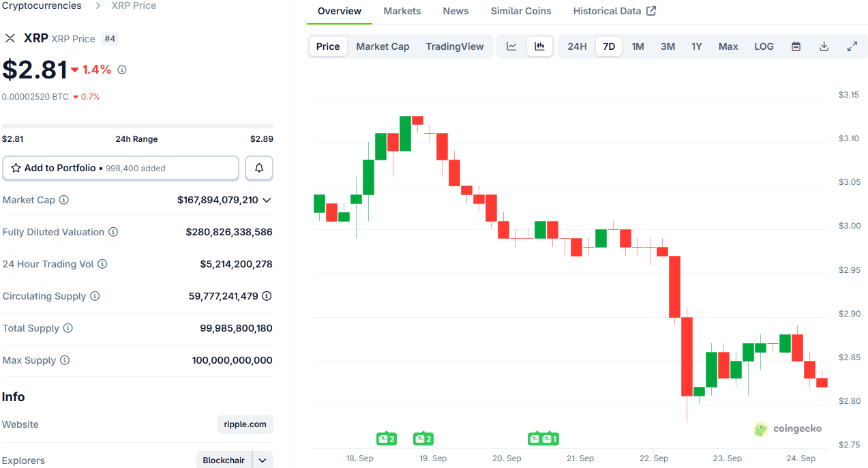Open the calendar date range picker
Viewport: 868px width, 468px height.
pyautogui.click(x=796, y=46)
